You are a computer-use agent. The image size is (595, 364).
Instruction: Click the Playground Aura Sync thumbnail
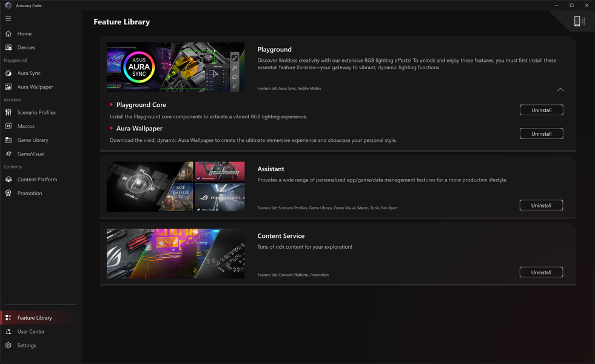176,67
